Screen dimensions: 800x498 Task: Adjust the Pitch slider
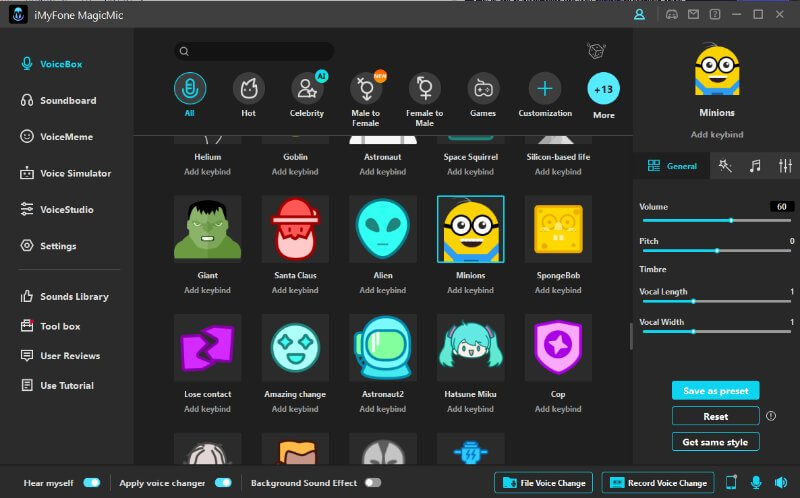pyautogui.click(x=717, y=251)
